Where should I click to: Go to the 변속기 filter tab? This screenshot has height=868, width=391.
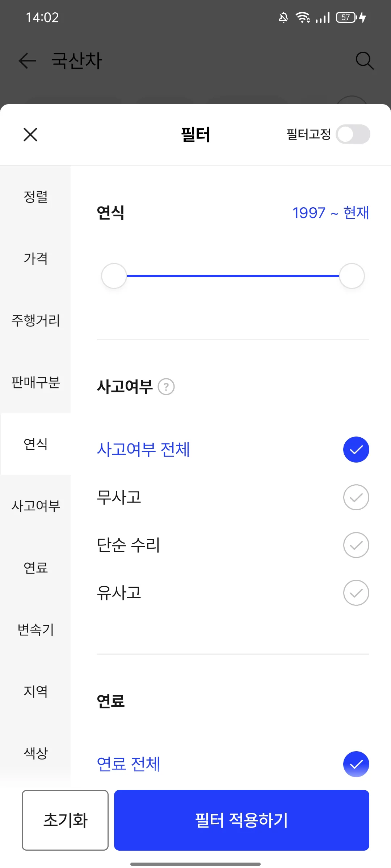point(35,630)
